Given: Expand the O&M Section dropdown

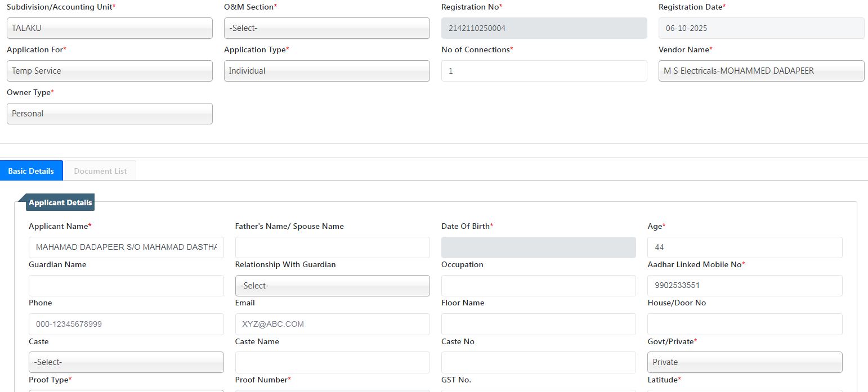Looking at the screenshot, I should pos(326,28).
